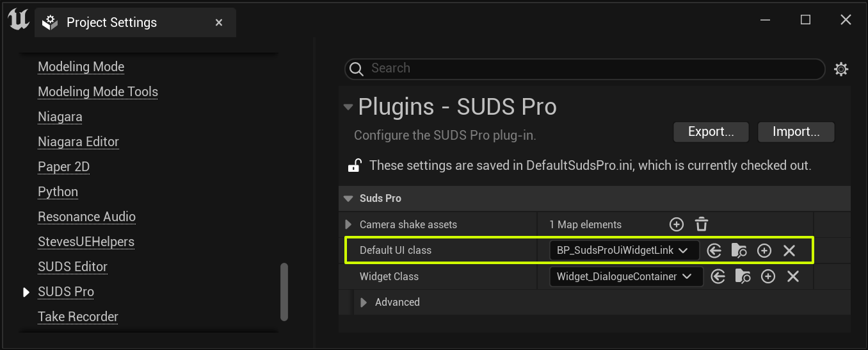Click the Project Settings tab icon
The width and height of the screenshot is (868, 350).
point(49,23)
